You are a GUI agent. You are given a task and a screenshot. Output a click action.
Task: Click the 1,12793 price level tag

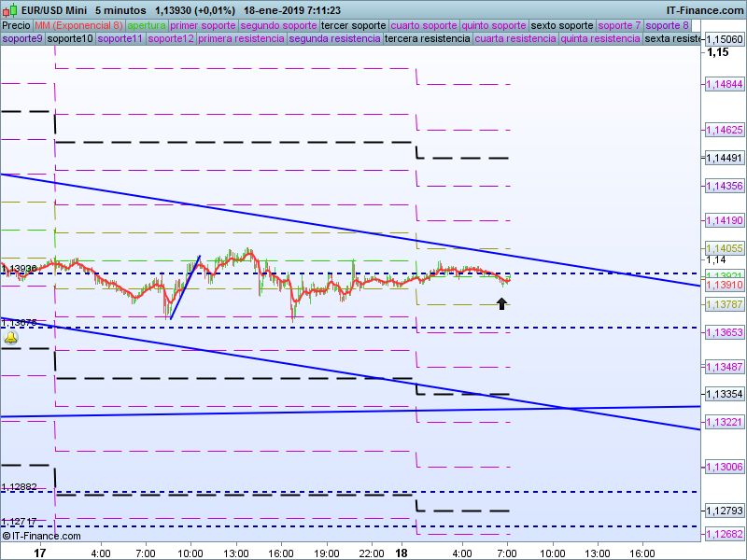pos(724,511)
